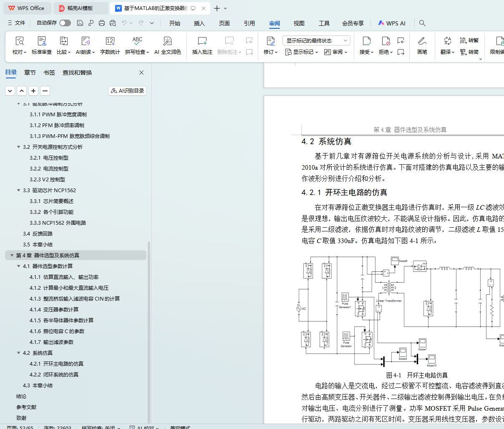Open the 显示标记的最终状态 dropdown
504x429 pixels.
point(316,40)
